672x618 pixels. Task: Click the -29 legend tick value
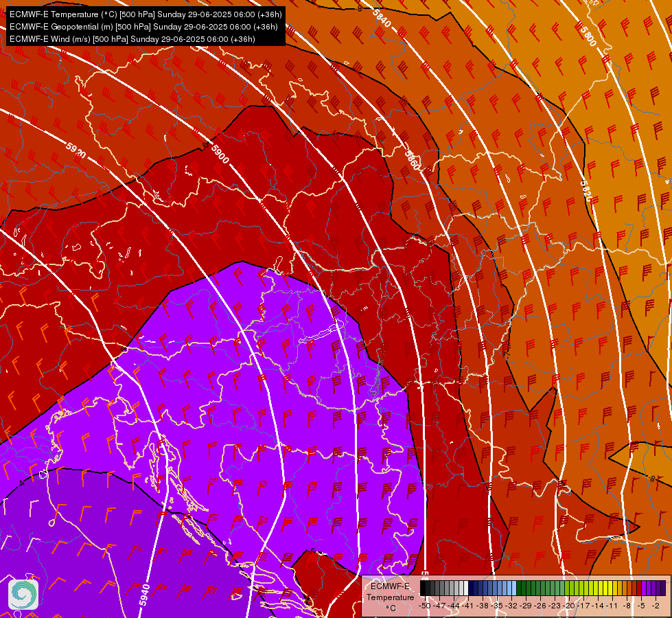click(526, 606)
